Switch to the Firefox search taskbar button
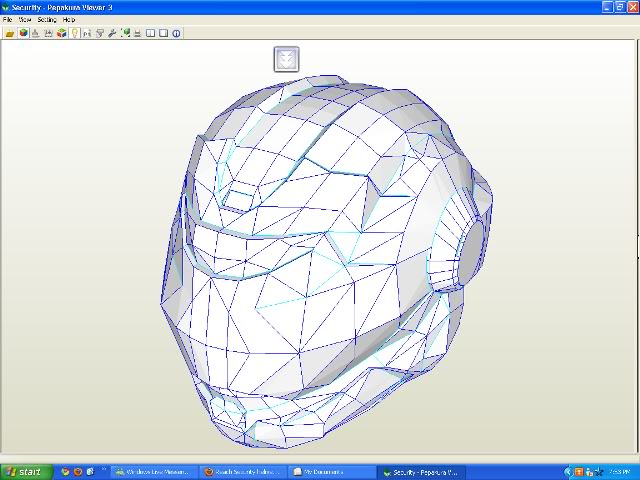 (x=243, y=472)
